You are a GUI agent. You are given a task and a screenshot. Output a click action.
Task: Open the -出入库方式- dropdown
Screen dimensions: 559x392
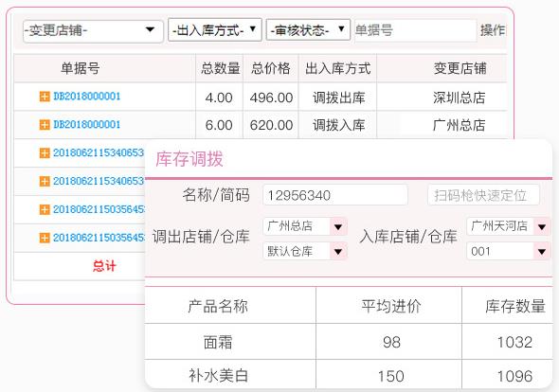[215, 30]
